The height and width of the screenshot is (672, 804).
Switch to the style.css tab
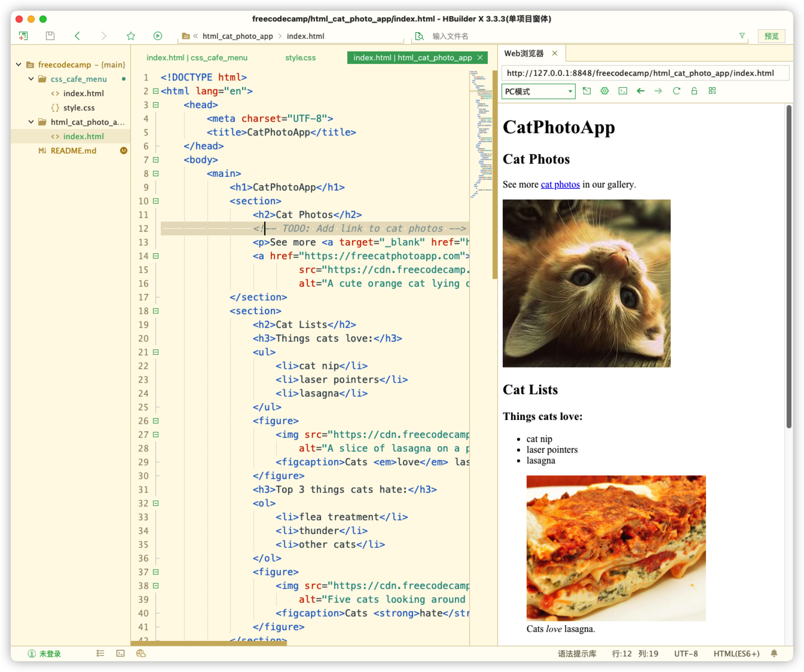point(301,58)
